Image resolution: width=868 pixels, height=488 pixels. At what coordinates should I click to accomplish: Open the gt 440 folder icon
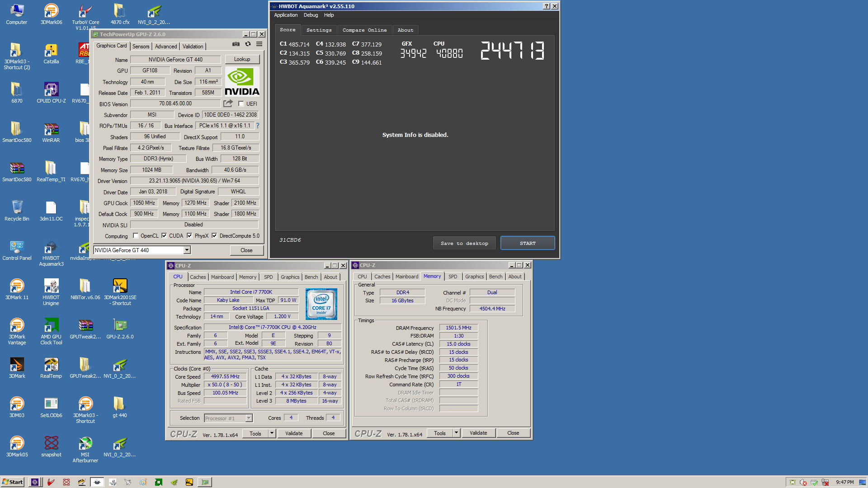(119, 407)
